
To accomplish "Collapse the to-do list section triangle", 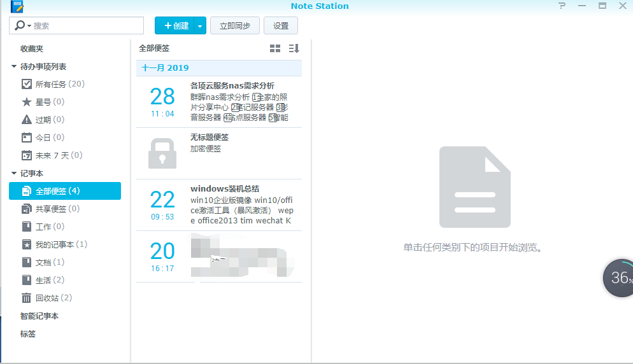I will pos(14,66).
